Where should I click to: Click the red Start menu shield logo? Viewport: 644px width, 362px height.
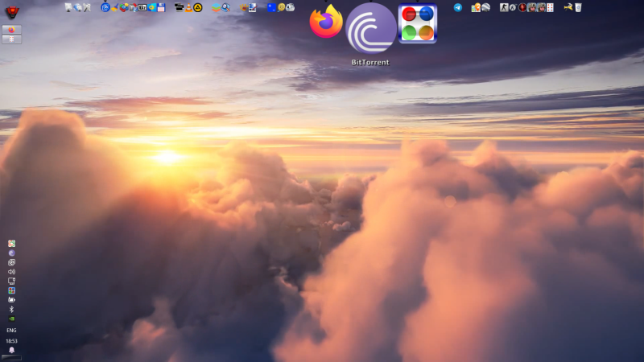pos(12,12)
